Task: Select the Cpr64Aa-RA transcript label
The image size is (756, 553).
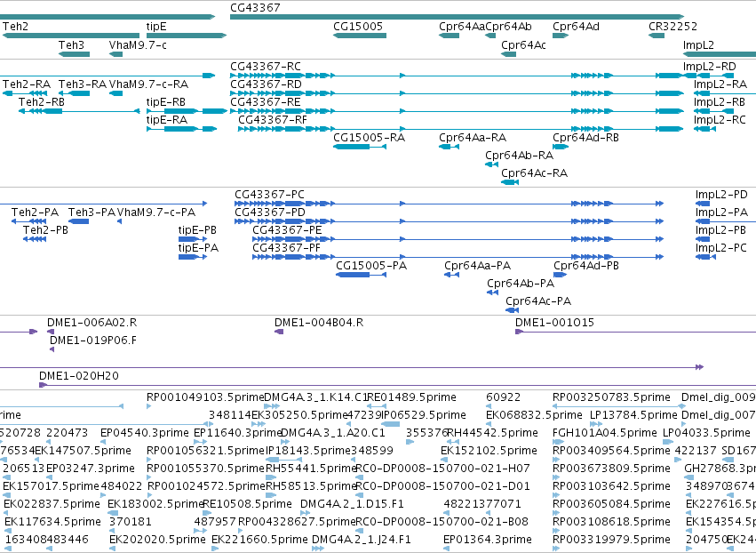Action: (x=473, y=138)
